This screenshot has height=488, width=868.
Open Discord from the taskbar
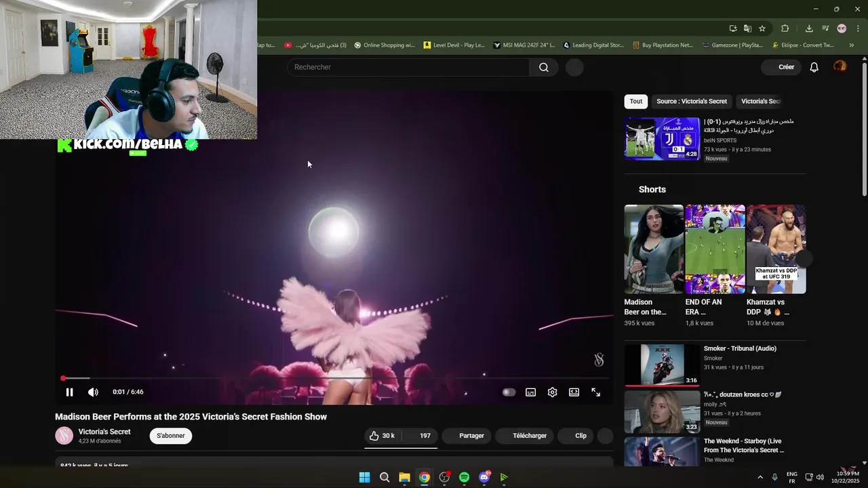(x=484, y=477)
